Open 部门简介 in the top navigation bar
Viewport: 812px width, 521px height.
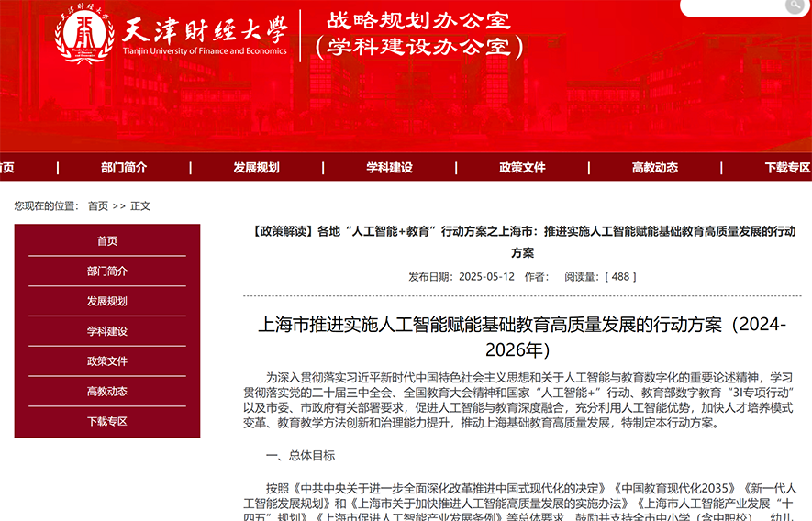(x=124, y=168)
